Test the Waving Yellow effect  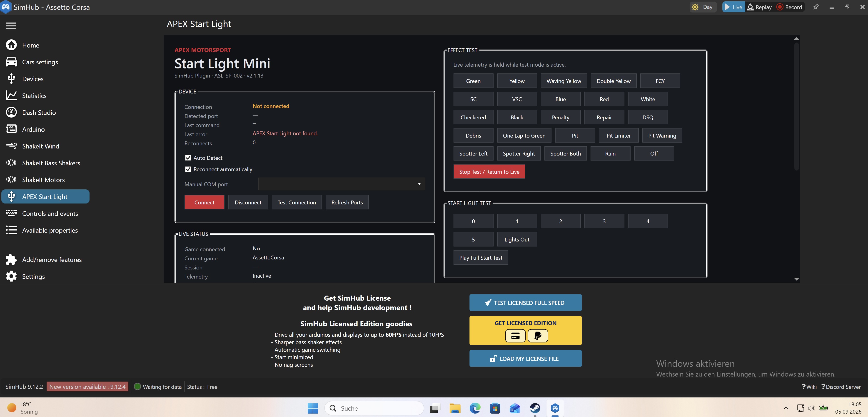(563, 81)
